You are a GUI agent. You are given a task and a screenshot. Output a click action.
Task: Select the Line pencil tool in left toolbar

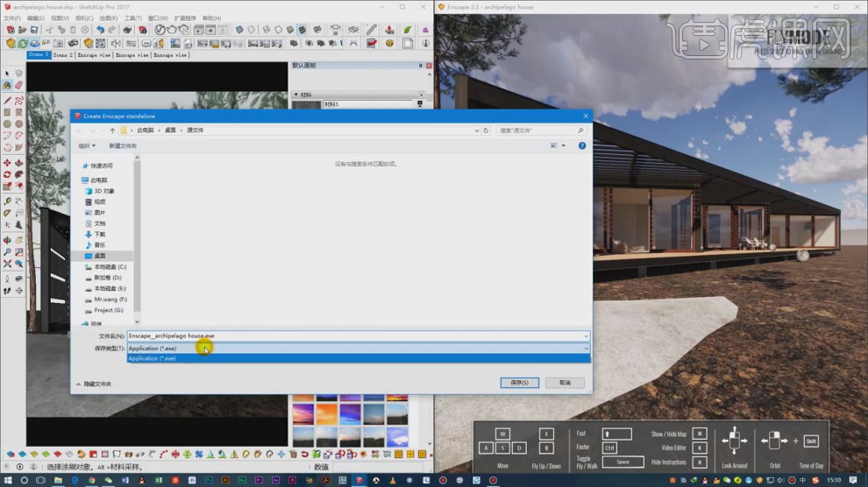click(7, 101)
